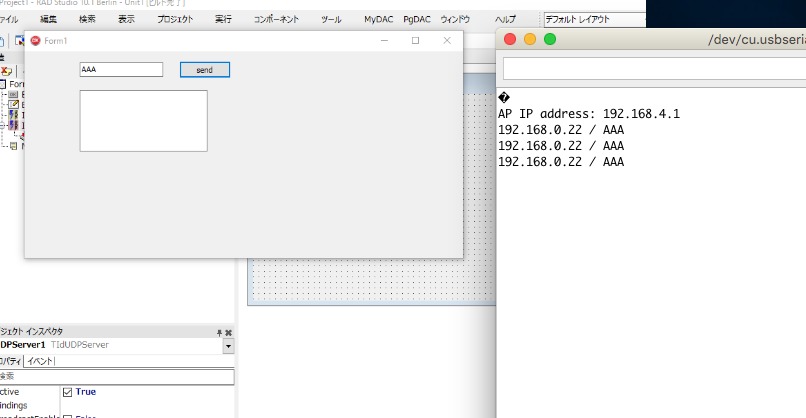Click the yellow minimize button on serial monitor
806x418 pixels.
pyautogui.click(x=529, y=40)
